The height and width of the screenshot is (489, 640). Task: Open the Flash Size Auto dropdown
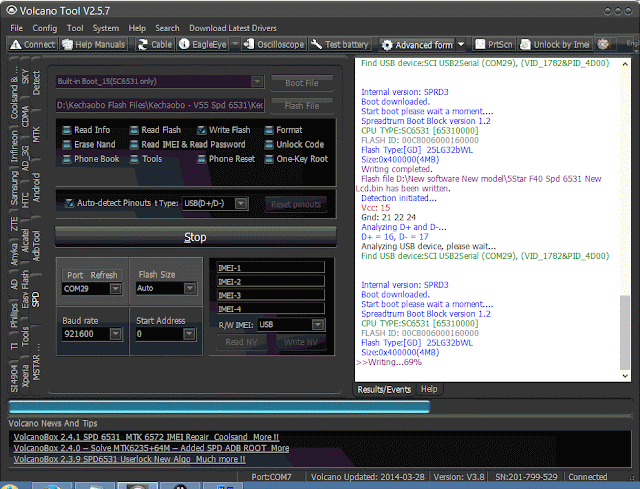tap(189, 288)
